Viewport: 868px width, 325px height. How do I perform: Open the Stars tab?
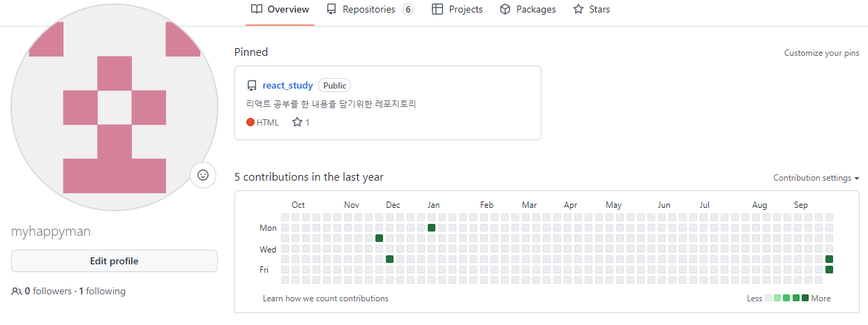click(592, 10)
